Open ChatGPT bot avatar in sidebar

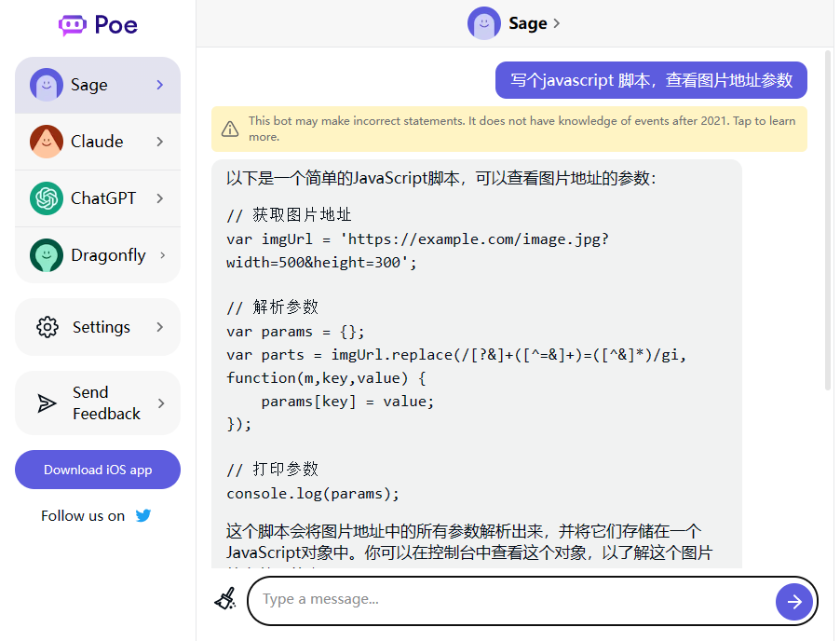(x=47, y=198)
